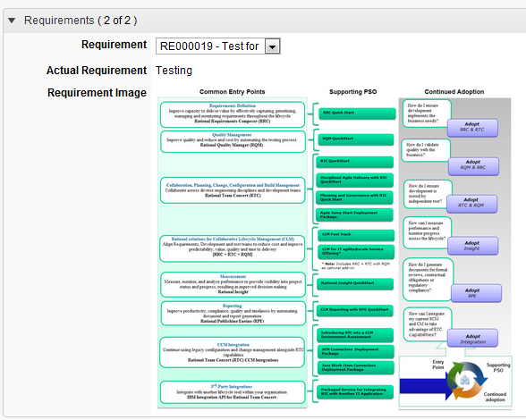Click the Adopt RPE box

coord(476,293)
